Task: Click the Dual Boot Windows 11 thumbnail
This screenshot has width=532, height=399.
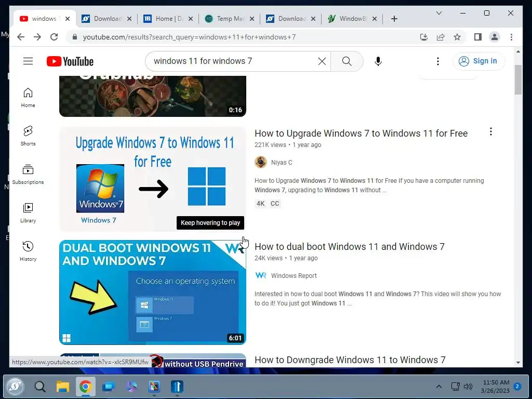Action: 153,292
